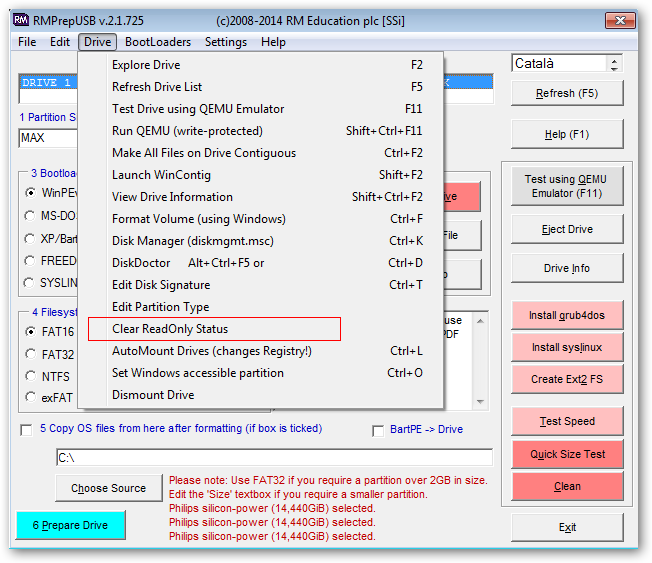The height and width of the screenshot is (563, 652).
Task: Select FAT16 filesystem radio button
Action: click(x=30, y=332)
